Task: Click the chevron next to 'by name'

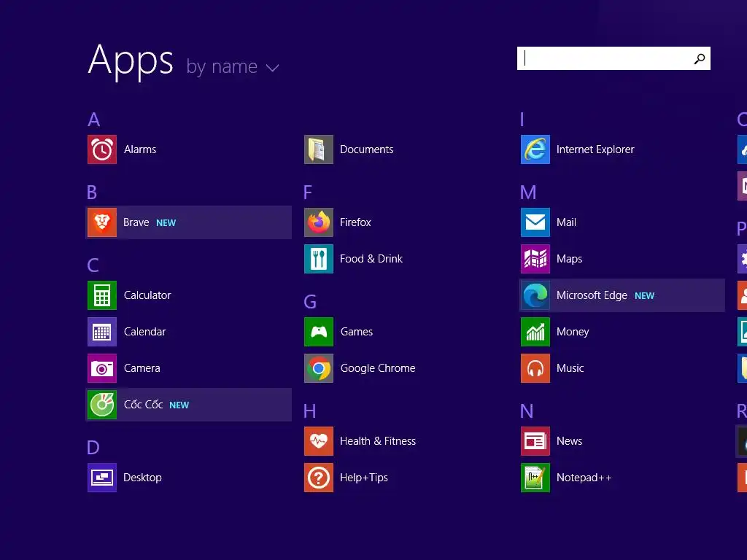Action: click(273, 68)
